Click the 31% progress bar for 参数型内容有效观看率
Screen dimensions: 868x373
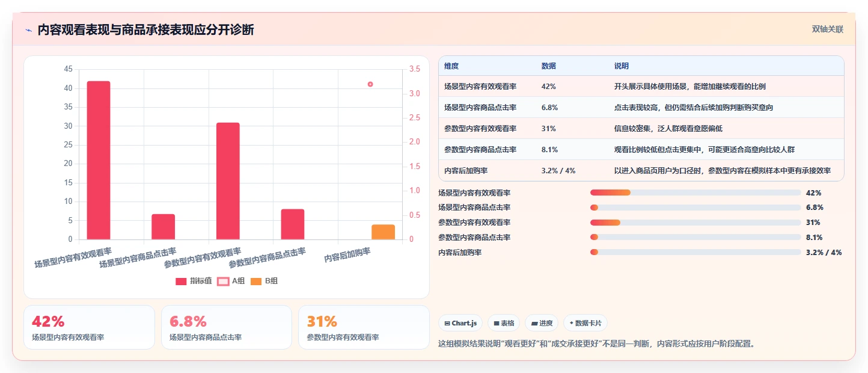point(695,223)
